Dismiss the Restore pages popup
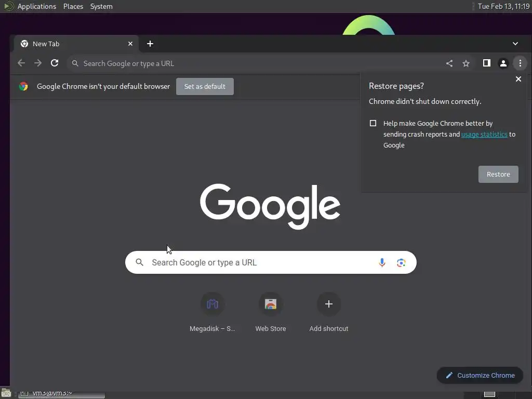 tap(518, 79)
